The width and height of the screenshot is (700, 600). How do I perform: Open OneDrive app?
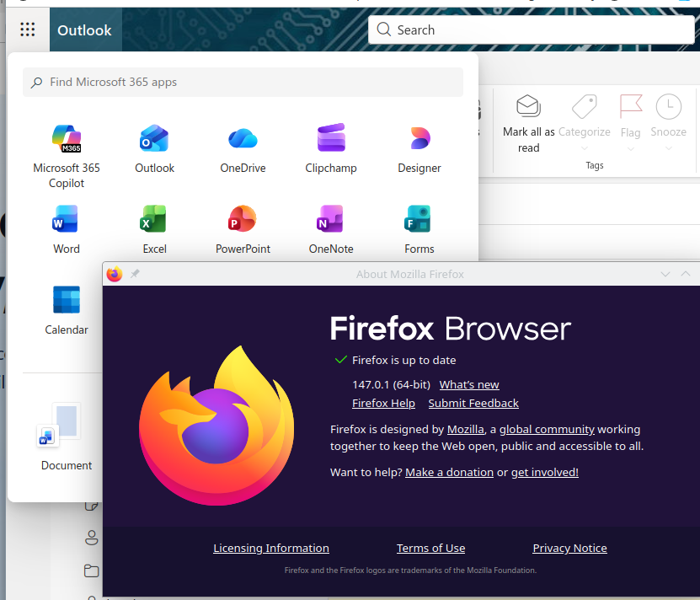[243, 149]
